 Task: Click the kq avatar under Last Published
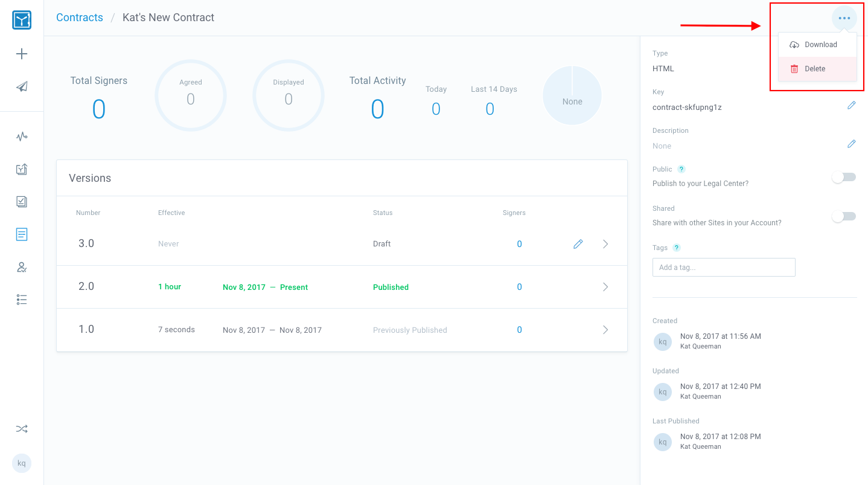663,442
